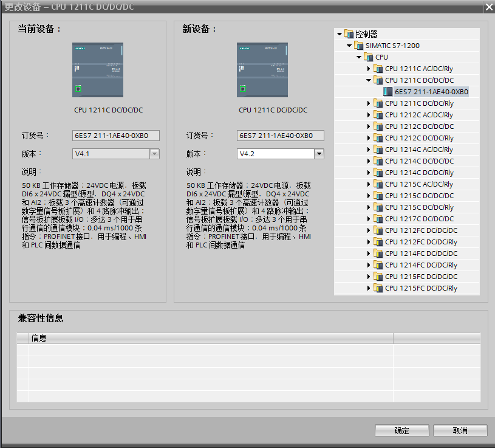Click the new device CPU image
Viewport: 495px width, 448px height.
(x=262, y=70)
